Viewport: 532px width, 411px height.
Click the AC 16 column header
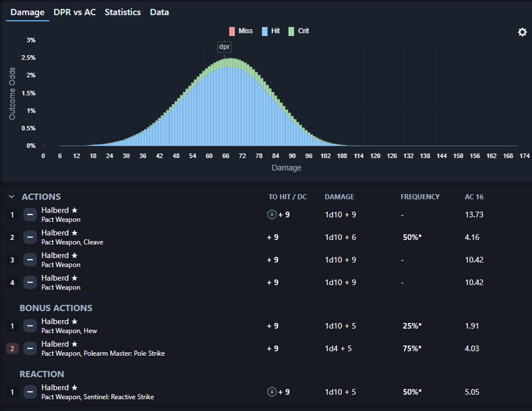click(474, 197)
